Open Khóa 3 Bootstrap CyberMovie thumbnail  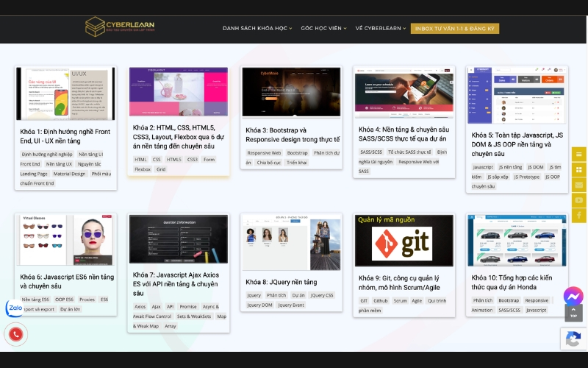coord(291,92)
